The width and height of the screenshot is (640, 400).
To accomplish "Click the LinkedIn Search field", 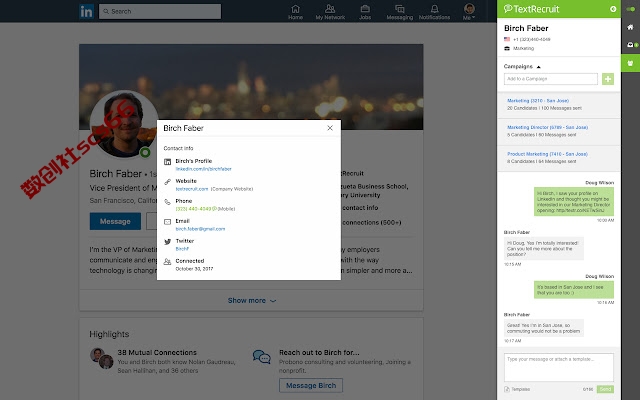I will 160,11.
